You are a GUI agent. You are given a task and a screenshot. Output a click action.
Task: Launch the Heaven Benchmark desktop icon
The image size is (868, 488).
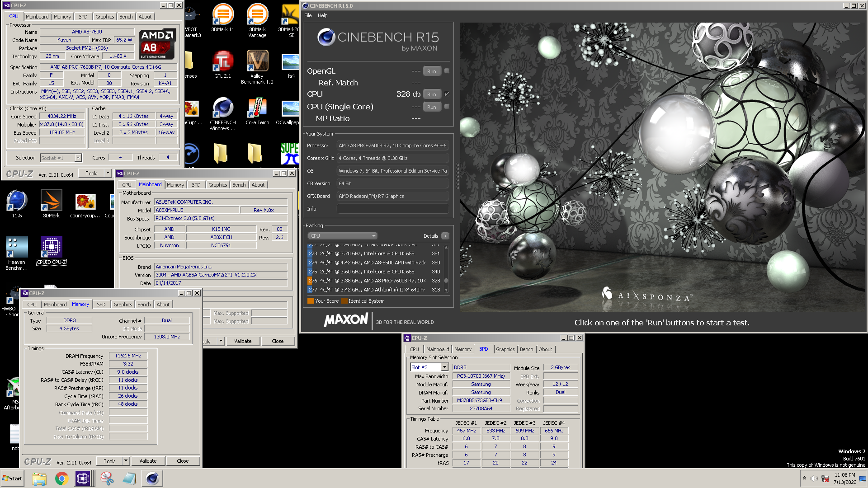click(17, 253)
